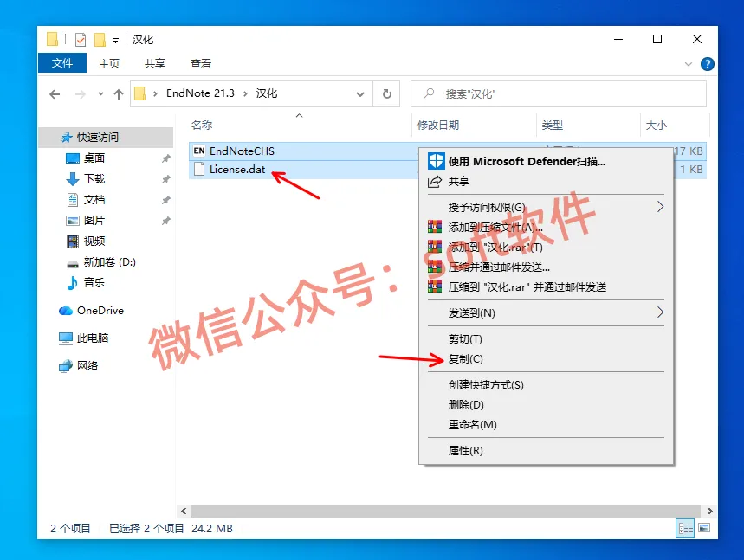744x560 pixels.
Task: Open 桌面 in the navigation pane
Action: click(94, 158)
